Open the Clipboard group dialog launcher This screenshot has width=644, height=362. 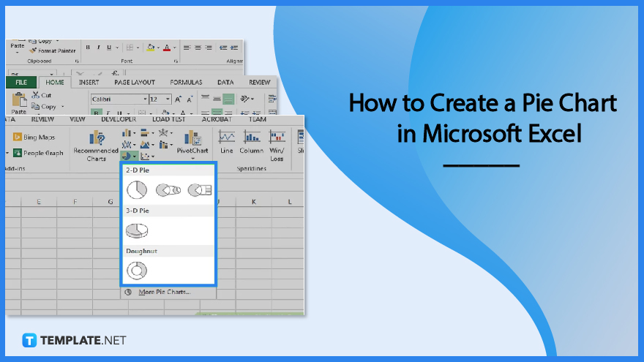(x=77, y=61)
